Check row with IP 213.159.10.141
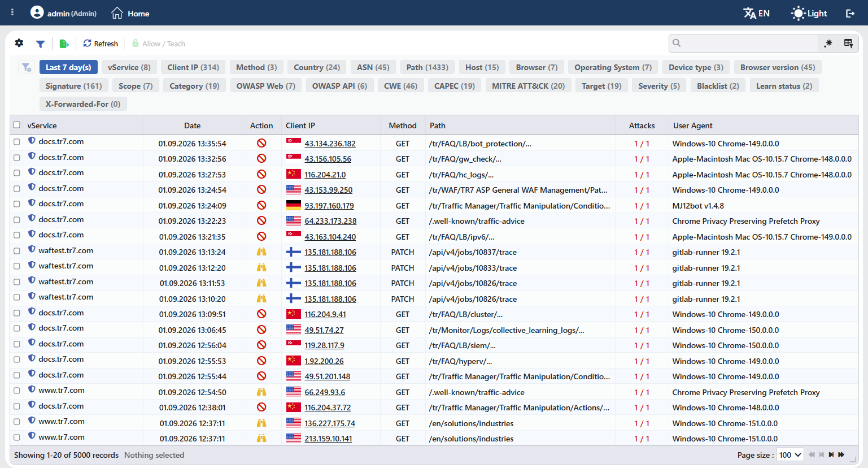Screen dimensions: 868x468 (17, 437)
